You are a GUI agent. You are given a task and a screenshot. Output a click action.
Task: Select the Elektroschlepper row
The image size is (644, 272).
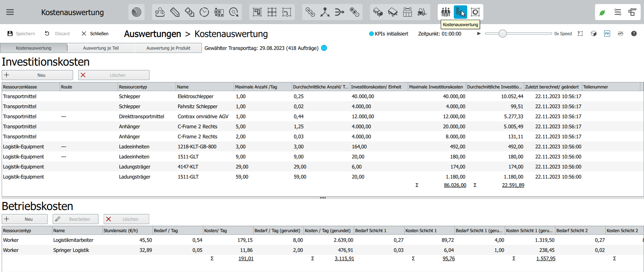(322, 96)
